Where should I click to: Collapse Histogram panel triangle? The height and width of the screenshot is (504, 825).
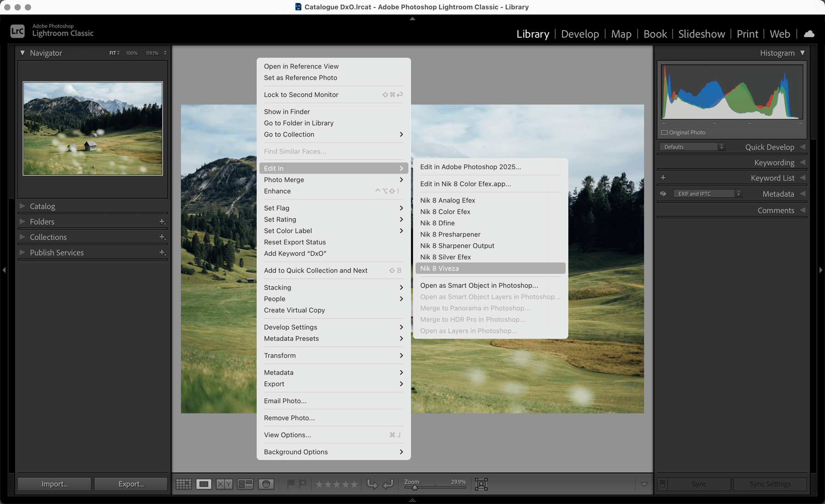pos(803,53)
